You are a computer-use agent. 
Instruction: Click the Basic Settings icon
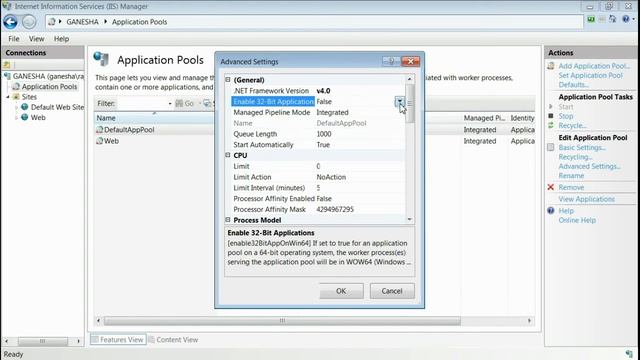click(551, 147)
